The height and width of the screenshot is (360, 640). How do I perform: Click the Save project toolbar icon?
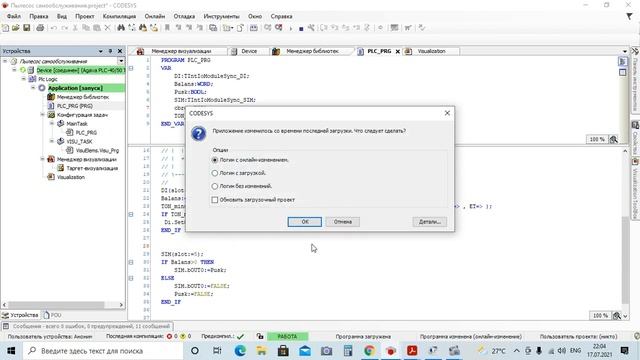[27, 28]
